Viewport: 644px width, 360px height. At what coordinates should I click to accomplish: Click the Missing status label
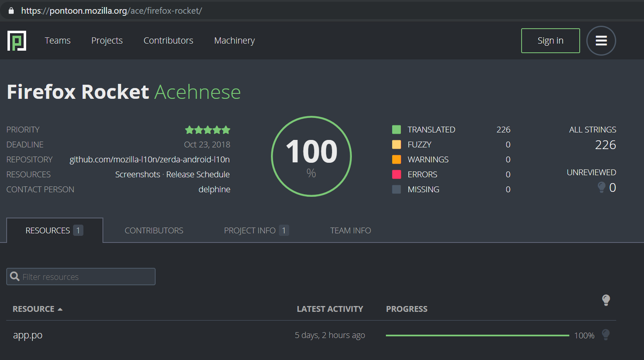[x=423, y=189]
